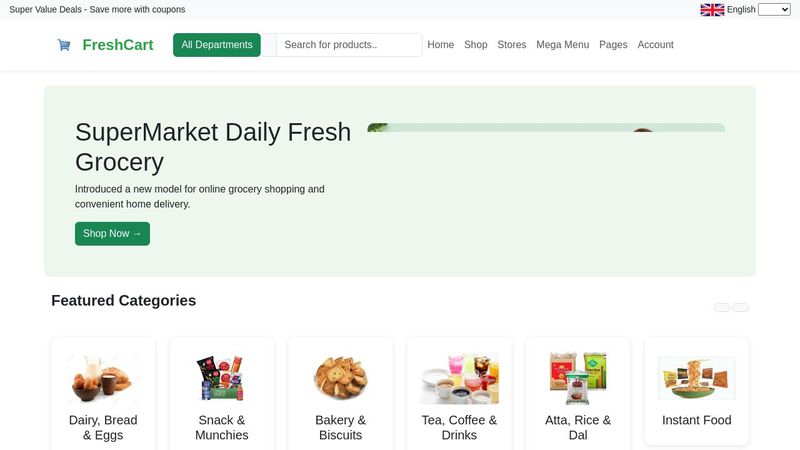Open the Pages menu

pos(613,45)
